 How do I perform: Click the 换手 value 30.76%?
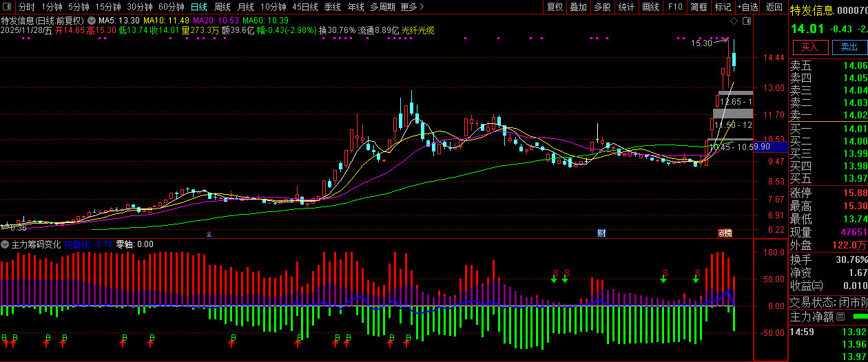851,259
